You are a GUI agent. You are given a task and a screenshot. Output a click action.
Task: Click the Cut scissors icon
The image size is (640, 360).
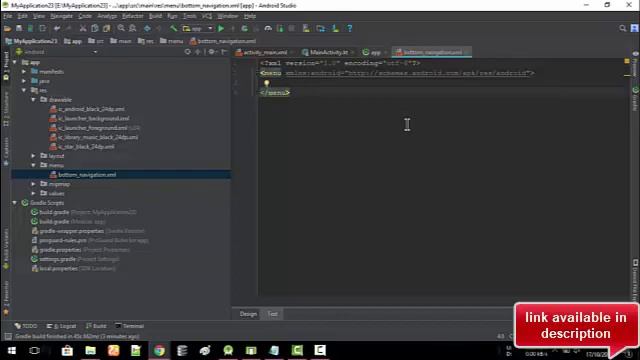click(83, 28)
